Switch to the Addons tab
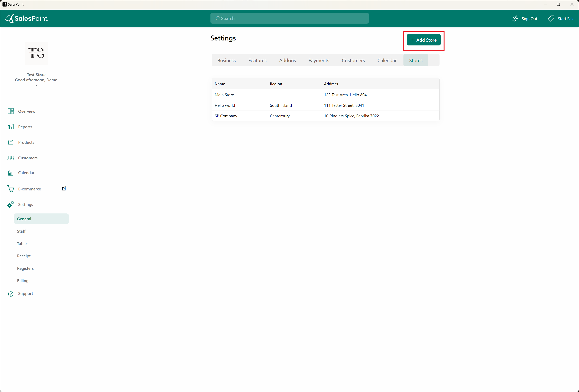This screenshot has height=392, width=579. coord(287,60)
